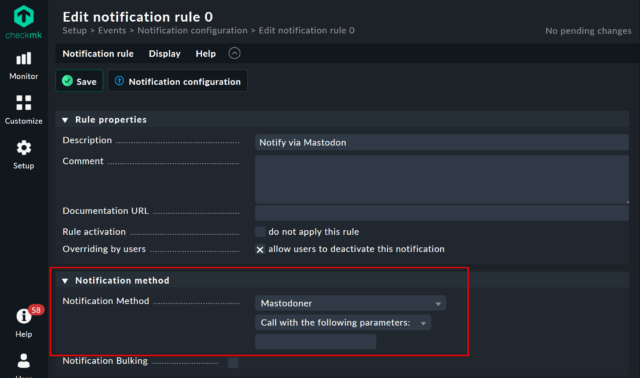Open the Help menu with 58 badge
The width and height of the screenshot is (640, 378).
tap(24, 322)
